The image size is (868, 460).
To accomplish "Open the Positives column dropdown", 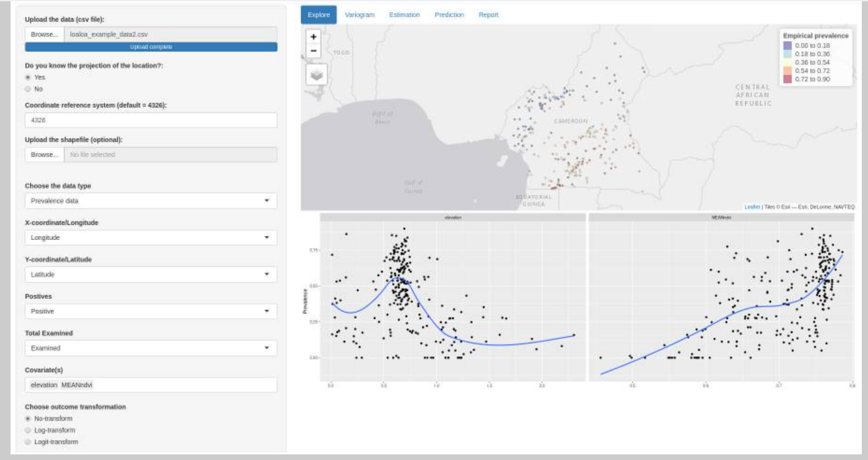I will [x=151, y=311].
